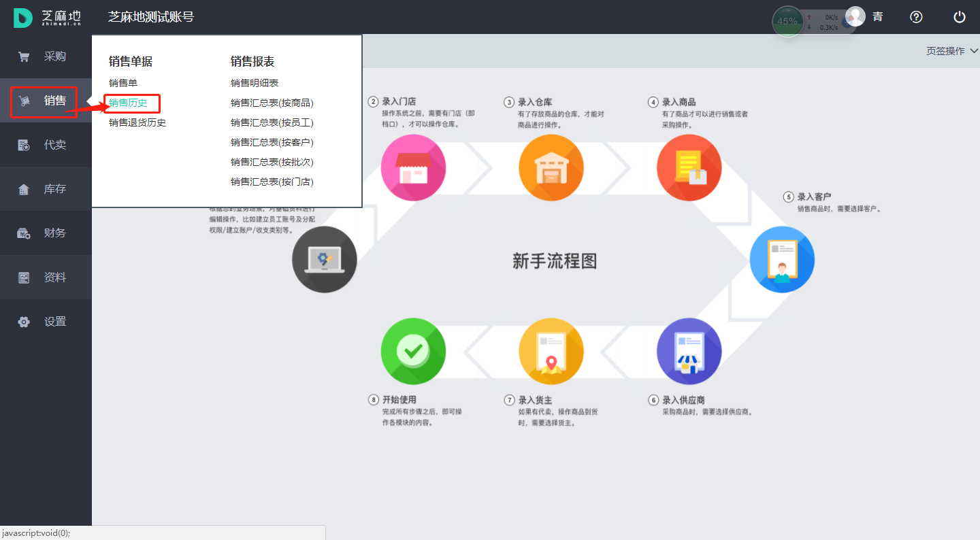The width and height of the screenshot is (980, 540).
Task: Open the 资料 sidebar menu
Action: [x=46, y=277]
